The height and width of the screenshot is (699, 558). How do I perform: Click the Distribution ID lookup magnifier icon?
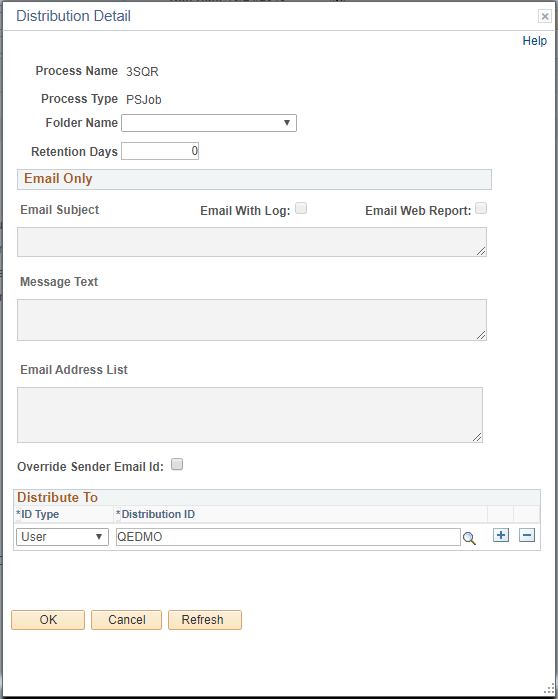click(x=469, y=538)
